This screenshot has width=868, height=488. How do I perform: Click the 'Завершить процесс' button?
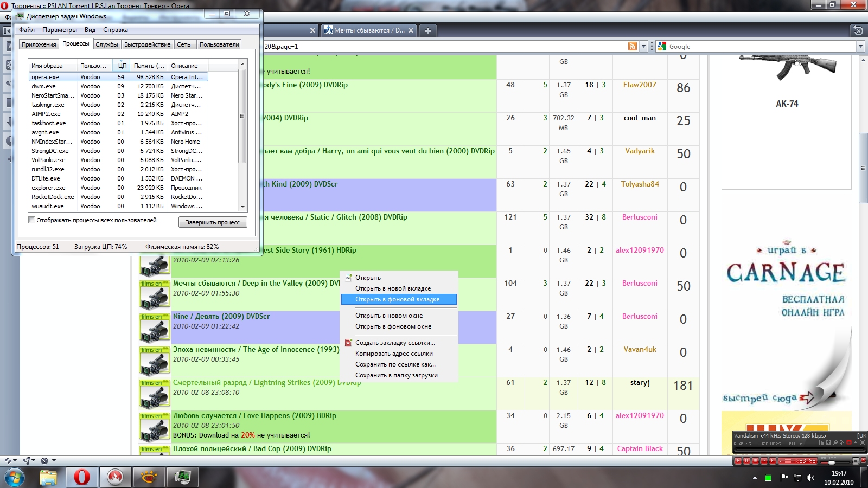[213, 222]
